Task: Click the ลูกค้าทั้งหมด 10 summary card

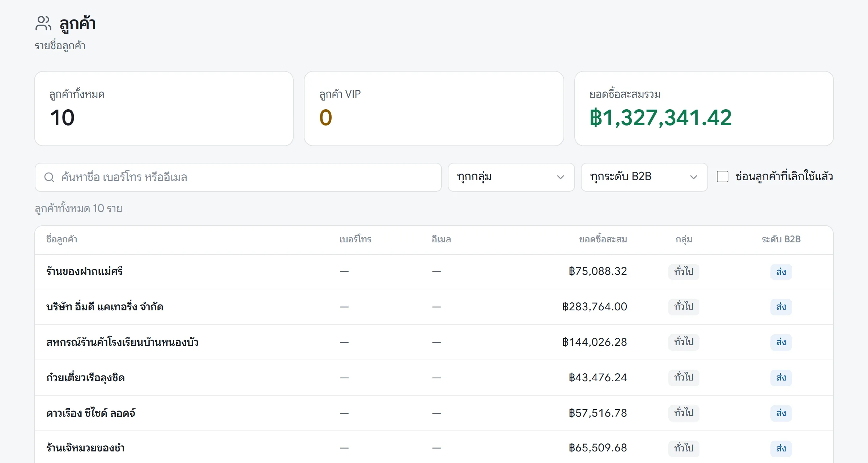Action: click(164, 109)
